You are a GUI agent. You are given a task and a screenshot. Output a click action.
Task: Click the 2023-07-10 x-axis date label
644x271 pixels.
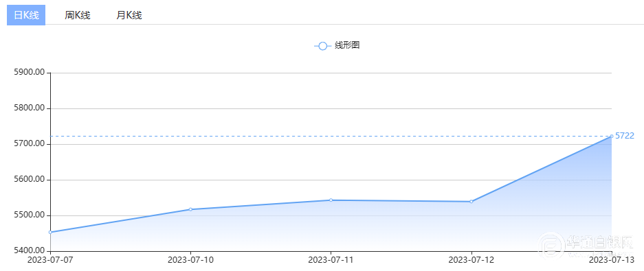(x=190, y=260)
